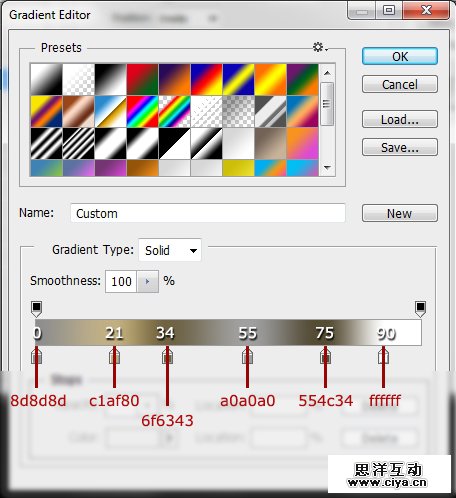Open the Presets gear menu
Viewport: 456px width, 498px height.
tap(320, 47)
